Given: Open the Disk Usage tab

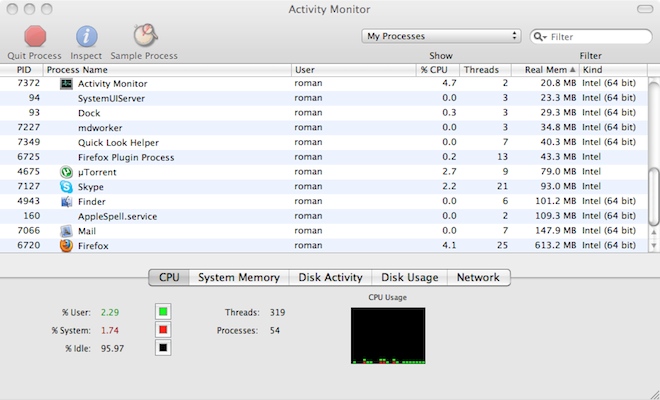Looking at the screenshot, I should click(409, 277).
